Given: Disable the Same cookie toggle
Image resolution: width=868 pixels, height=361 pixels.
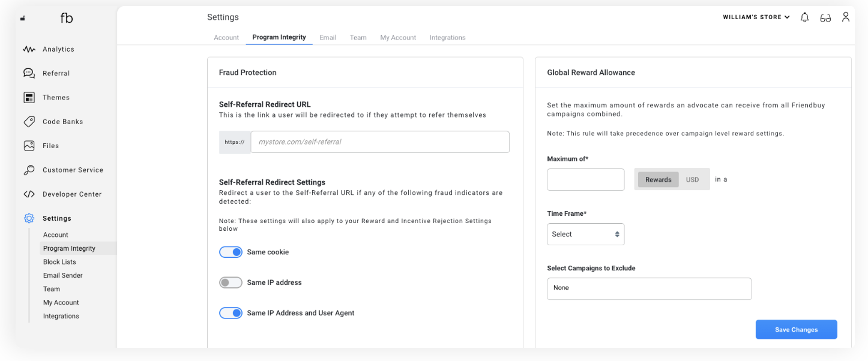Looking at the screenshot, I should pos(231,252).
